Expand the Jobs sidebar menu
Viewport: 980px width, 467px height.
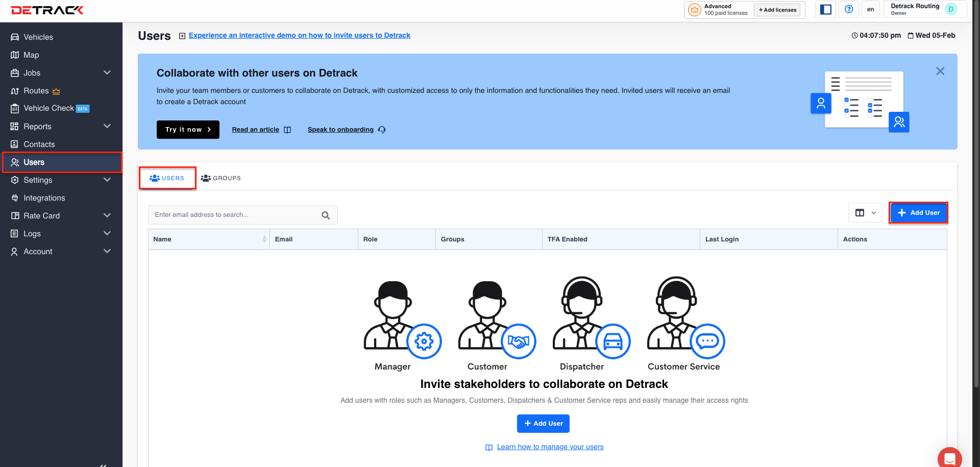pyautogui.click(x=107, y=73)
